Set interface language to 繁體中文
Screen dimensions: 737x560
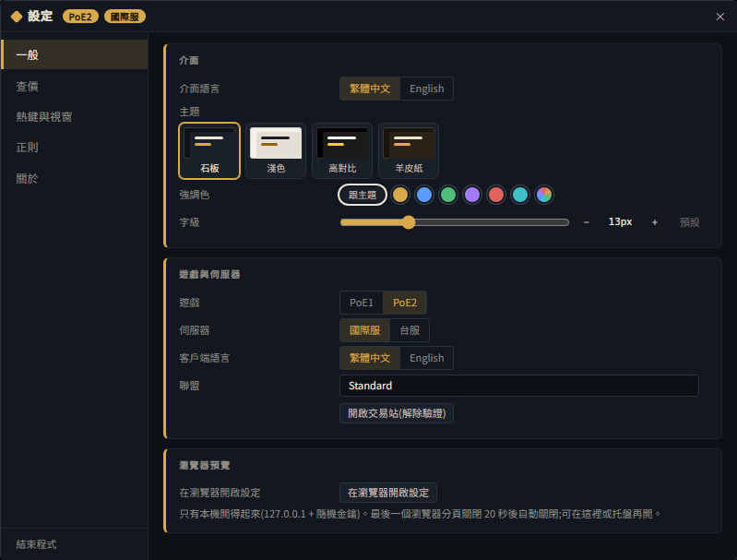[x=370, y=89]
